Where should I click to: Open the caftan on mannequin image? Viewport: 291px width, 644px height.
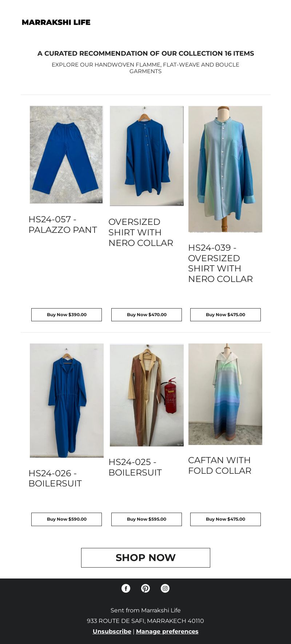[225, 394]
